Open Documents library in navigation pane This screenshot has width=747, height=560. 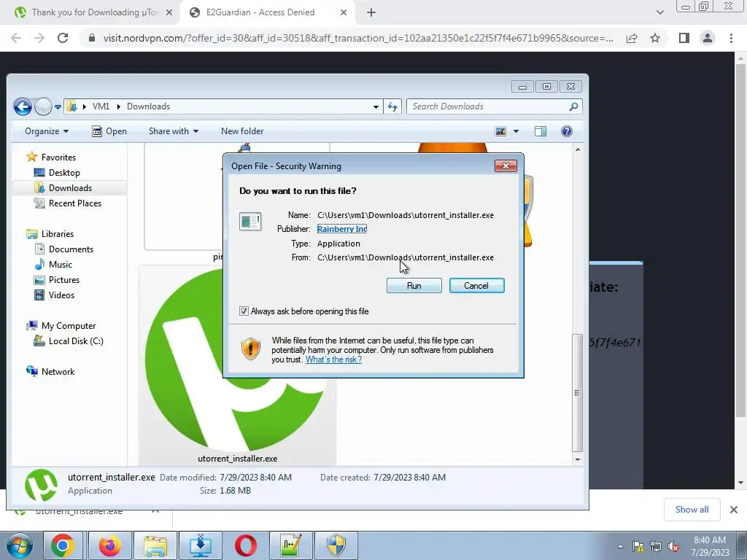click(71, 249)
